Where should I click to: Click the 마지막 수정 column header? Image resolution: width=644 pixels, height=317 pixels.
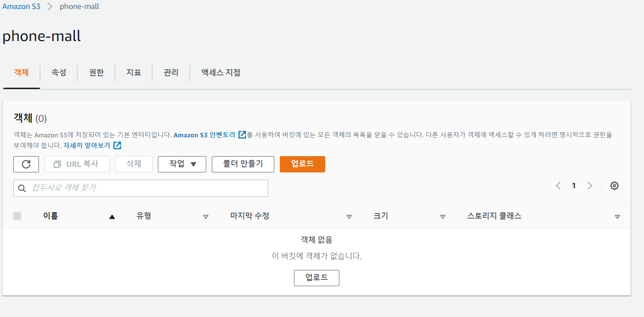(250, 216)
